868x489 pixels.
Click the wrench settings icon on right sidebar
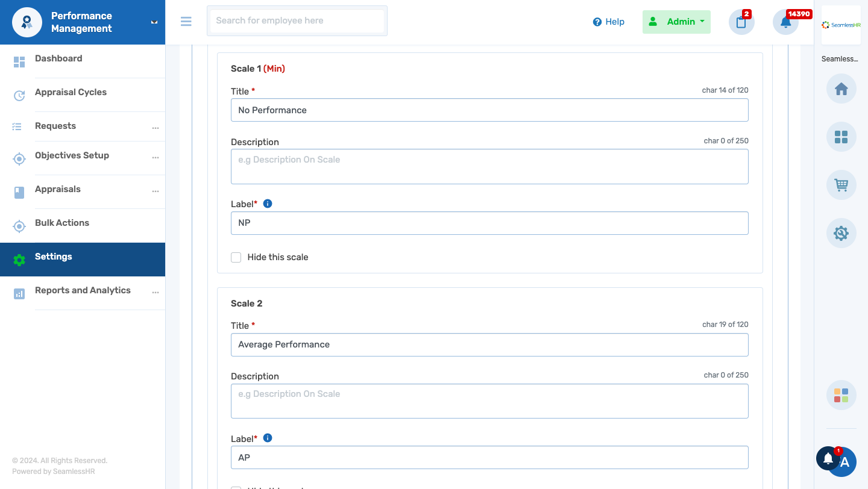pos(841,233)
